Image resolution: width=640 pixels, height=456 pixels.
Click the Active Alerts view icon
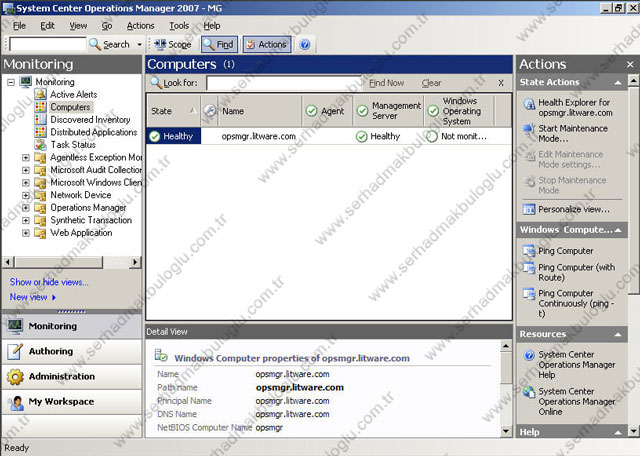tap(40, 94)
